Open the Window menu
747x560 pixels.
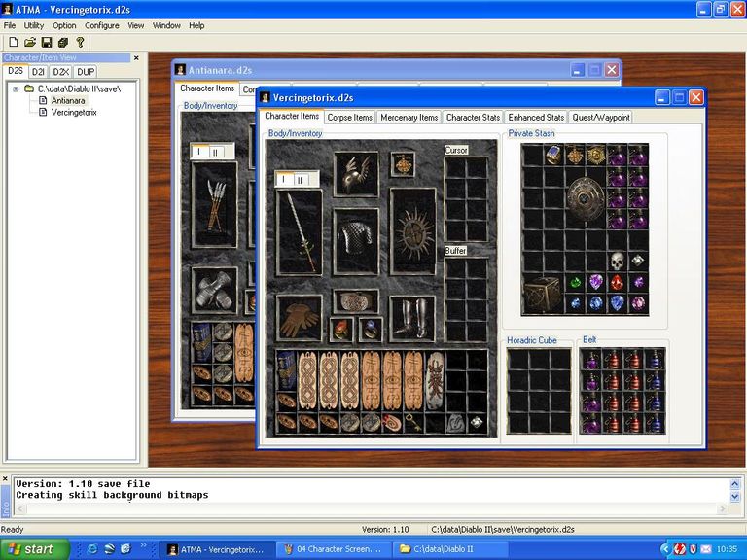(x=166, y=25)
